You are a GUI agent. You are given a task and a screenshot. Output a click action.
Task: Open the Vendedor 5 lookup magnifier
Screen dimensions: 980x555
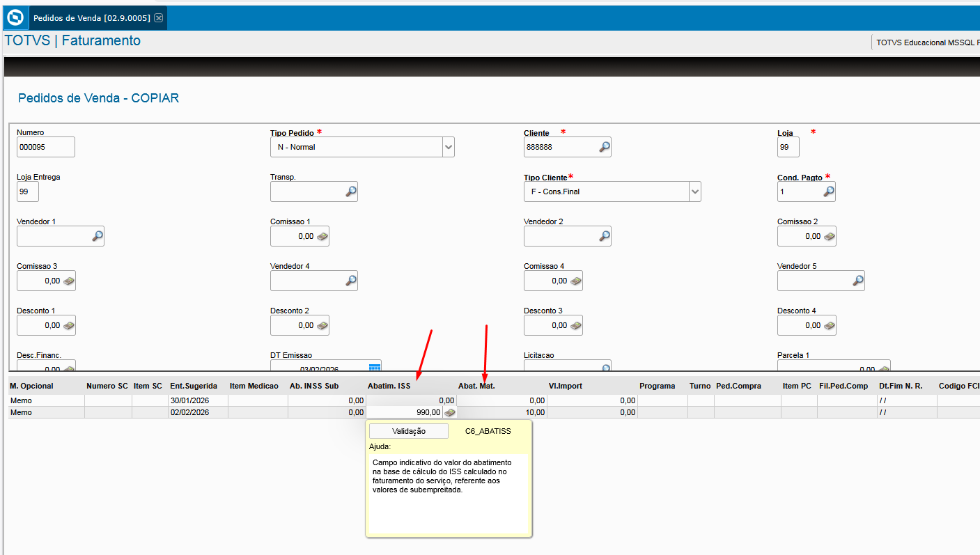tap(858, 281)
